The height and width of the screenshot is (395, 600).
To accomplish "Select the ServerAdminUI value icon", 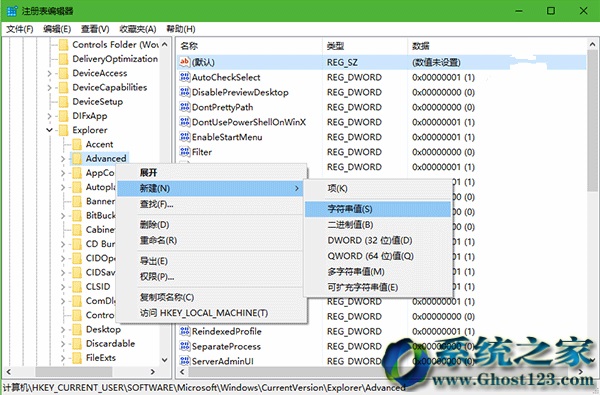I will pos(185,361).
